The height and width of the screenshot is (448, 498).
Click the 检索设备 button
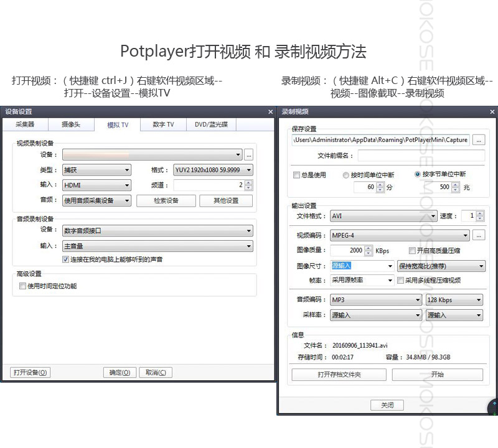(x=166, y=200)
